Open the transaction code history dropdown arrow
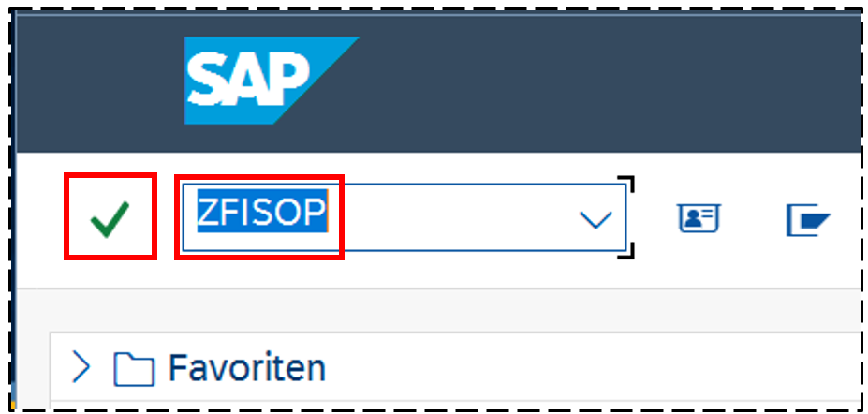 596,220
